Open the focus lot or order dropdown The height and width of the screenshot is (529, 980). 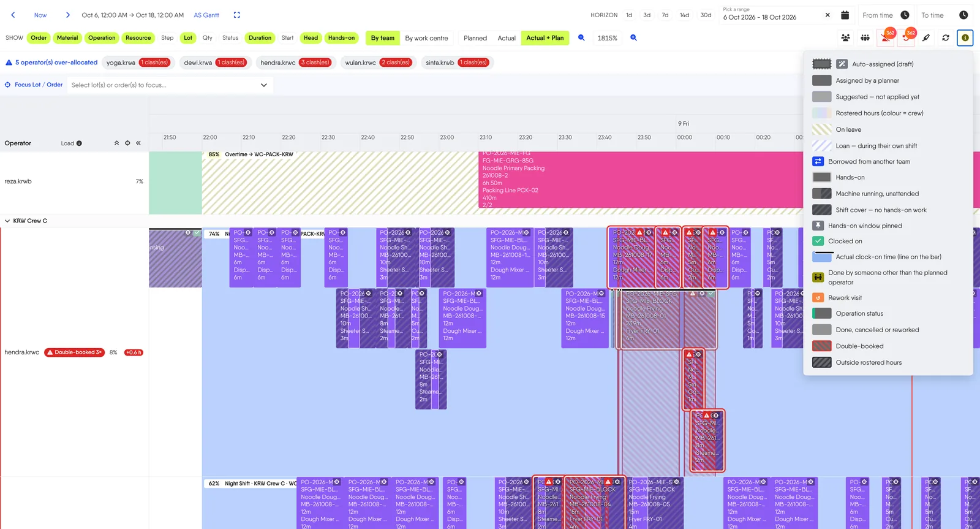(x=170, y=85)
